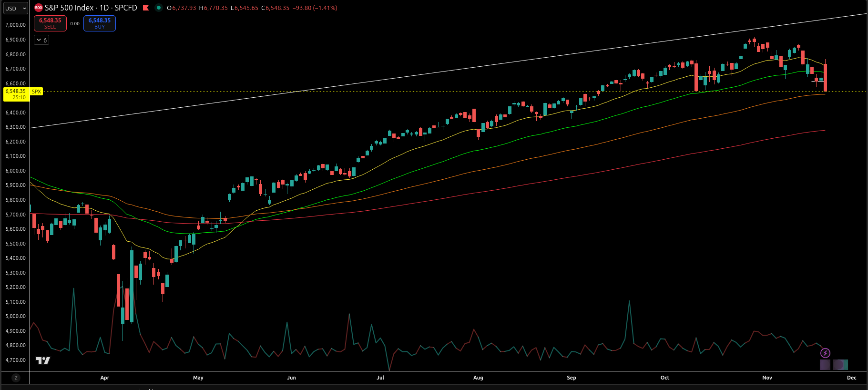Click the close value 6,548.35 in header
Screen dimensions: 868x390
(x=277, y=8)
